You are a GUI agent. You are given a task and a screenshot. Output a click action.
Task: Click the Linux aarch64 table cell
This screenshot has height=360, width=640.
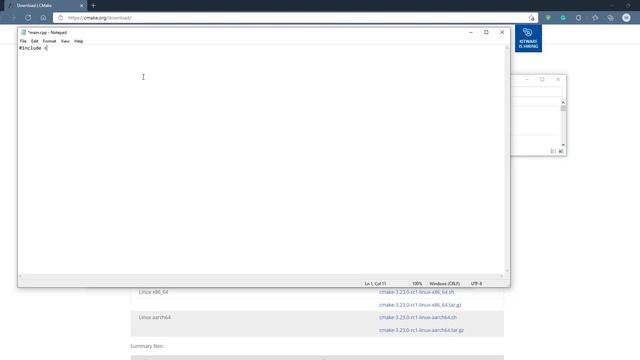(155, 317)
